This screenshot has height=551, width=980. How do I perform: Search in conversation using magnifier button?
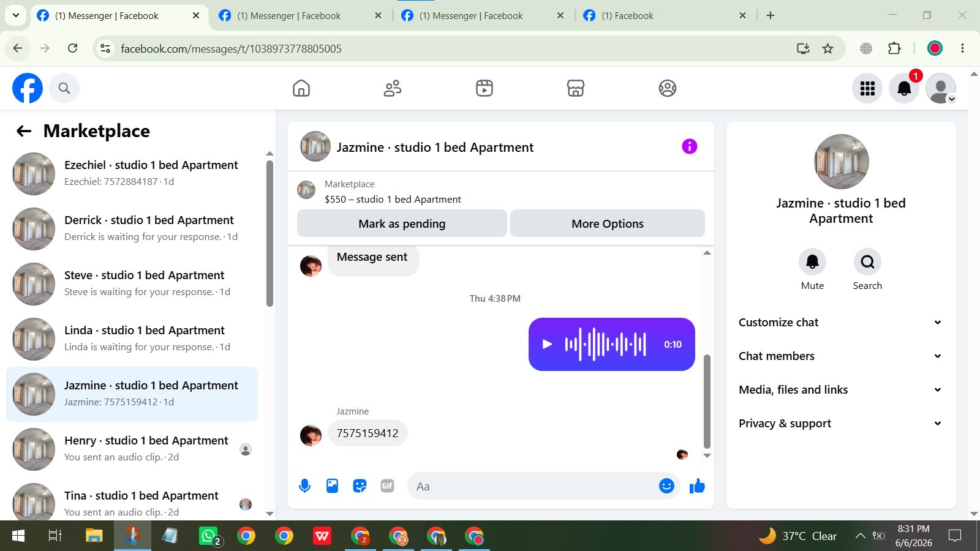(867, 262)
